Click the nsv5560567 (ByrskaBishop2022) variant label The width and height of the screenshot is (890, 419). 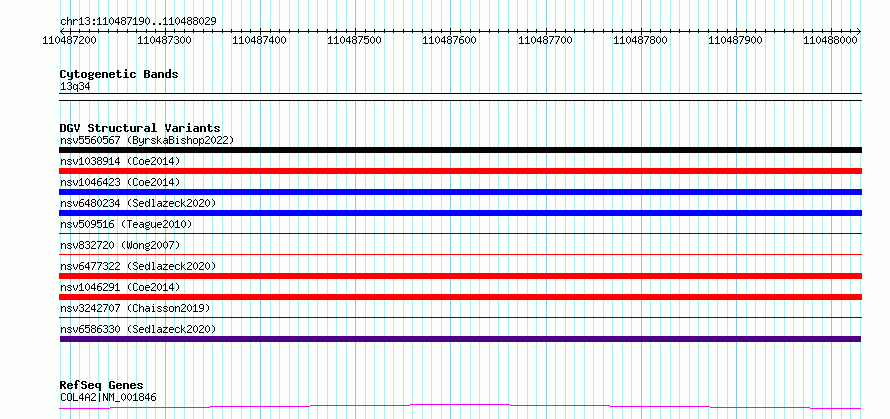pyautogui.click(x=147, y=140)
